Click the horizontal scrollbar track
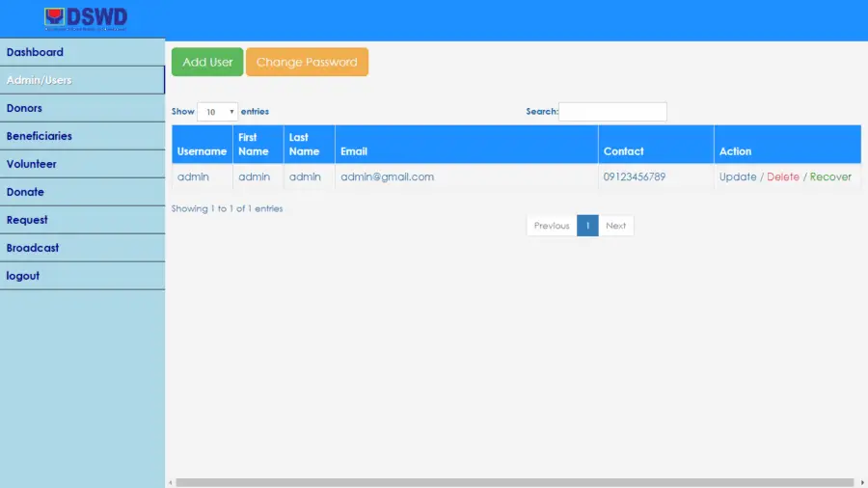 click(x=515, y=482)
